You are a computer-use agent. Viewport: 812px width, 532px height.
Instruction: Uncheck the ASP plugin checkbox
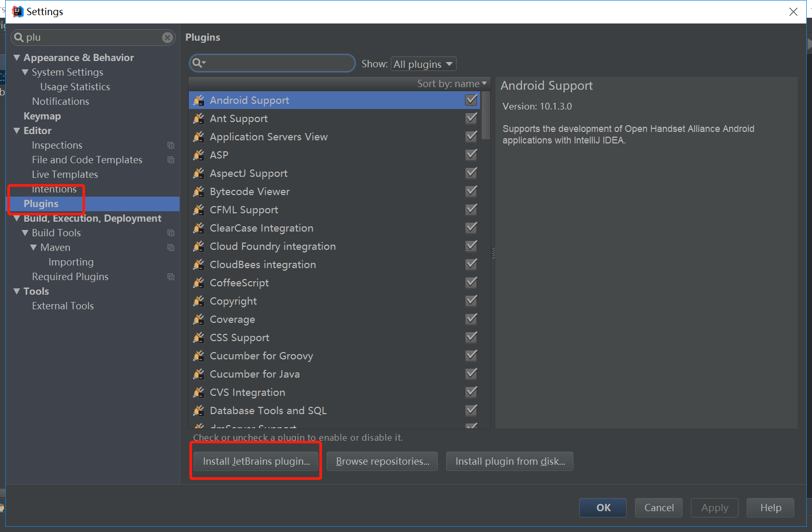(471, 154)
